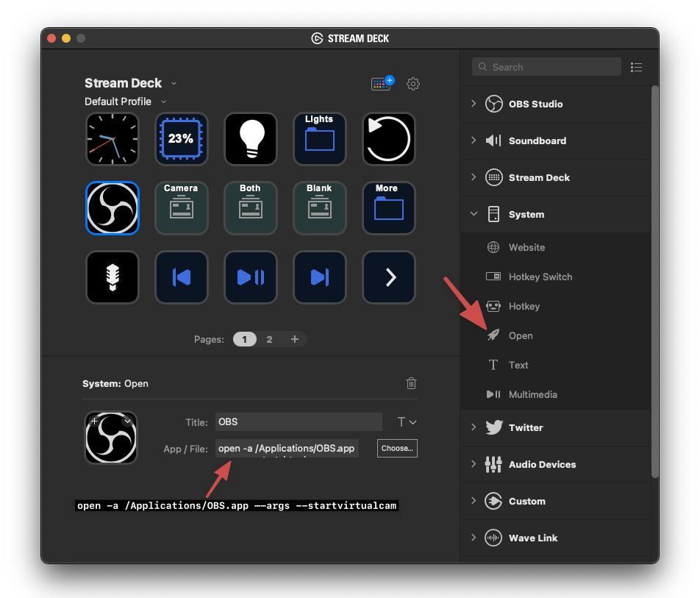700x598 pixels.
Task: Click plus badge on key icon preview
Action: (x=95, y=421)
